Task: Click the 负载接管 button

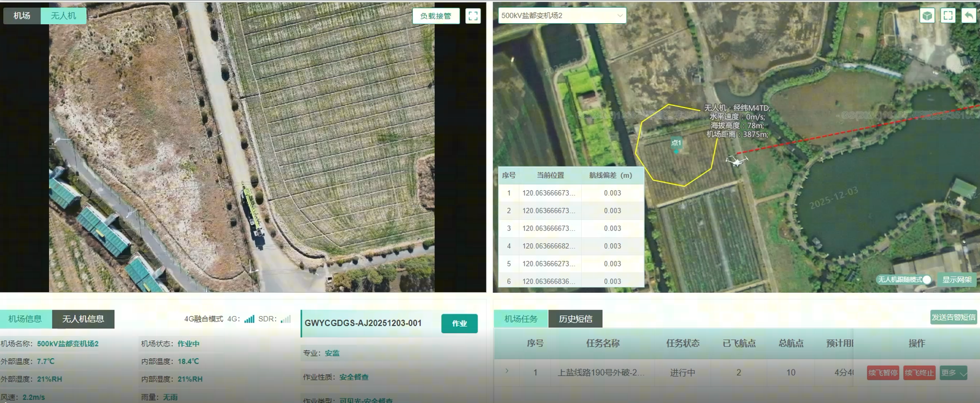Action: click(x=435, y=16)
